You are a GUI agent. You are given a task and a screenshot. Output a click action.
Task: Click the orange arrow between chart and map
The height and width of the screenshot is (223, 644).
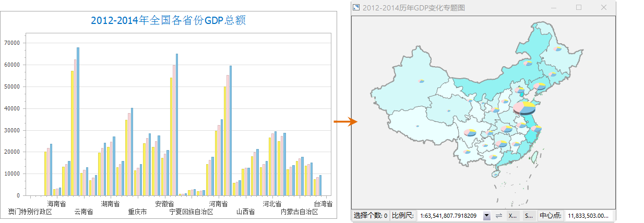[x=344, y=121]
